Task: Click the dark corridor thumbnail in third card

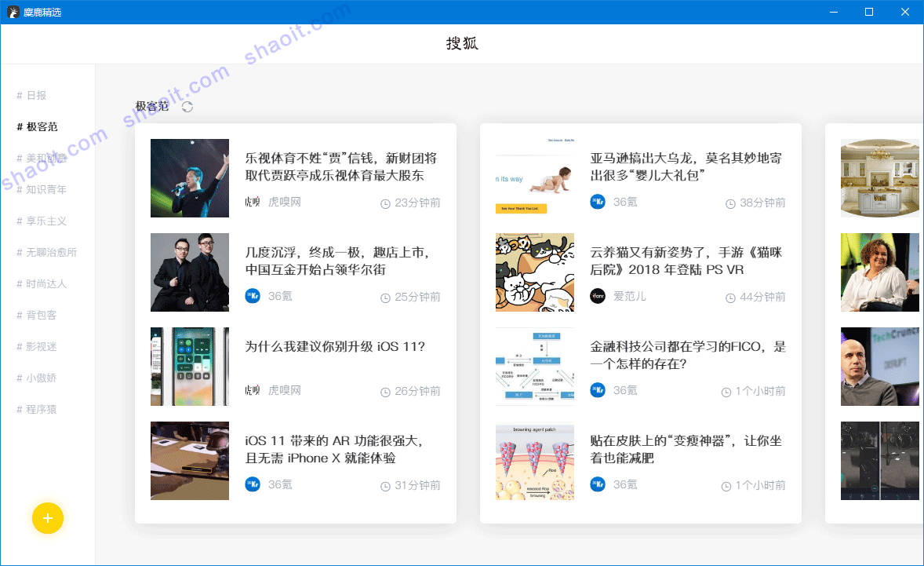Action: [x=880, y=461]
